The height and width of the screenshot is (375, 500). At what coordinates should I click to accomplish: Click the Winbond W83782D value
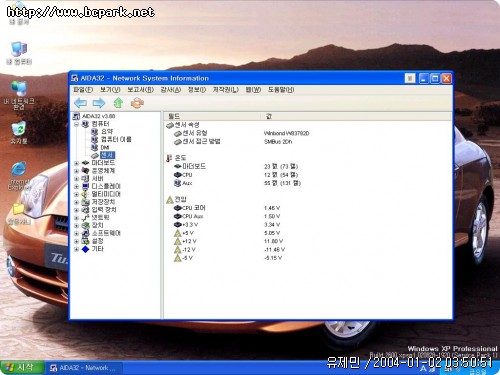pos(286,133)
